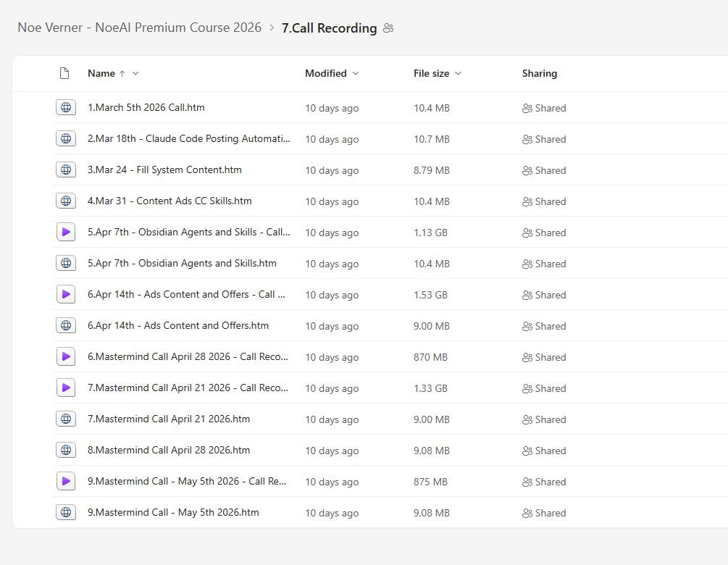Click the file type column header icon

(64, 73)
